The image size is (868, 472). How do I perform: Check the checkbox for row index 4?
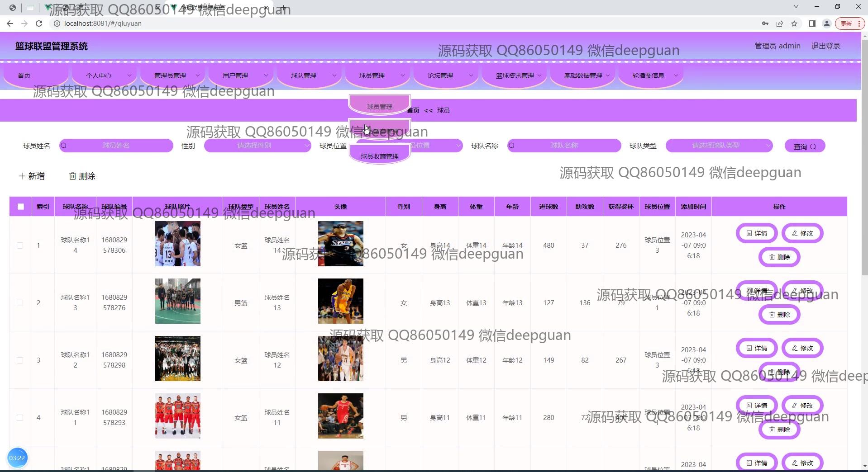[20, 418]
